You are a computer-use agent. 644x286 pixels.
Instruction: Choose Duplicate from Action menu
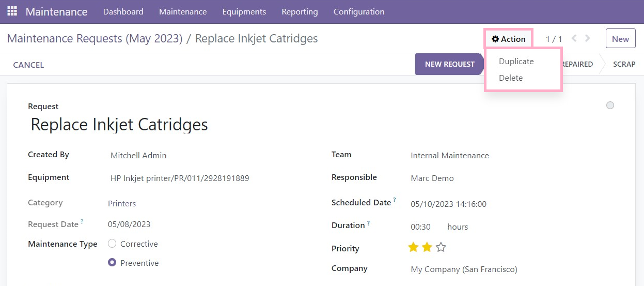coord(516,61)
